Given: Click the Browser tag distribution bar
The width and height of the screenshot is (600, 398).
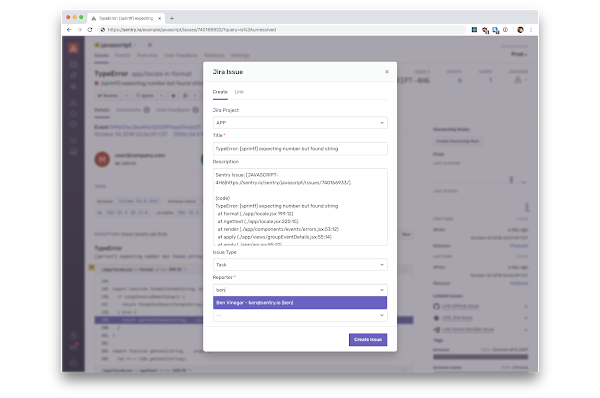Looking at the screenshot, I should (x=481, y=357).
